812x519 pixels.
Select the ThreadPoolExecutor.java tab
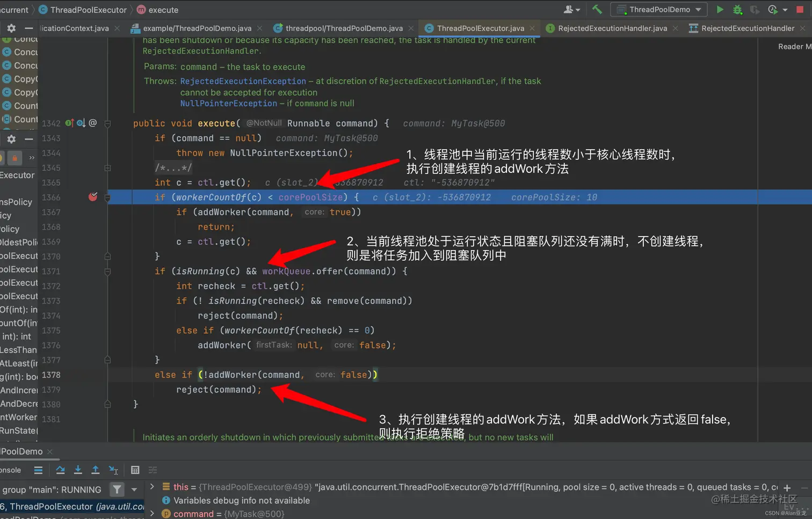pyautogui.click(x=480, y=28)
